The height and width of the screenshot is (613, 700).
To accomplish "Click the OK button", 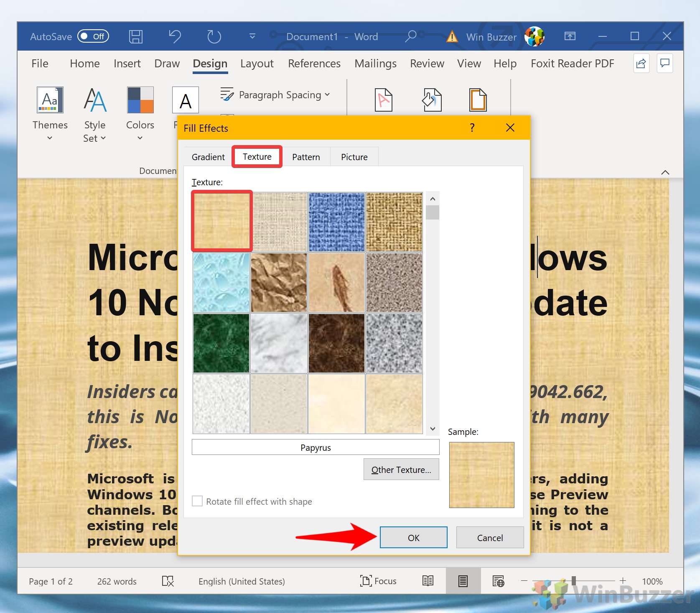I will coord(413,538).
